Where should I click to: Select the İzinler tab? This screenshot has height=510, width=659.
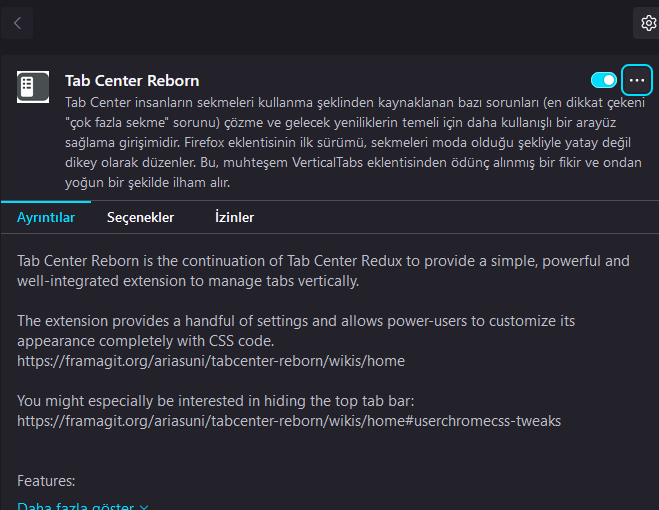click(x=234, y=217)
